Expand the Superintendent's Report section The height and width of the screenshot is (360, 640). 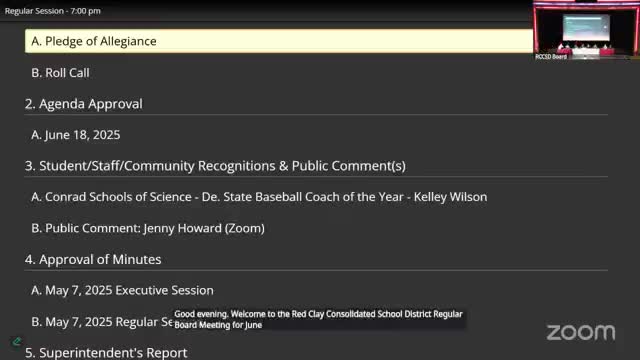pyautogui.click(x=106, y=353)
